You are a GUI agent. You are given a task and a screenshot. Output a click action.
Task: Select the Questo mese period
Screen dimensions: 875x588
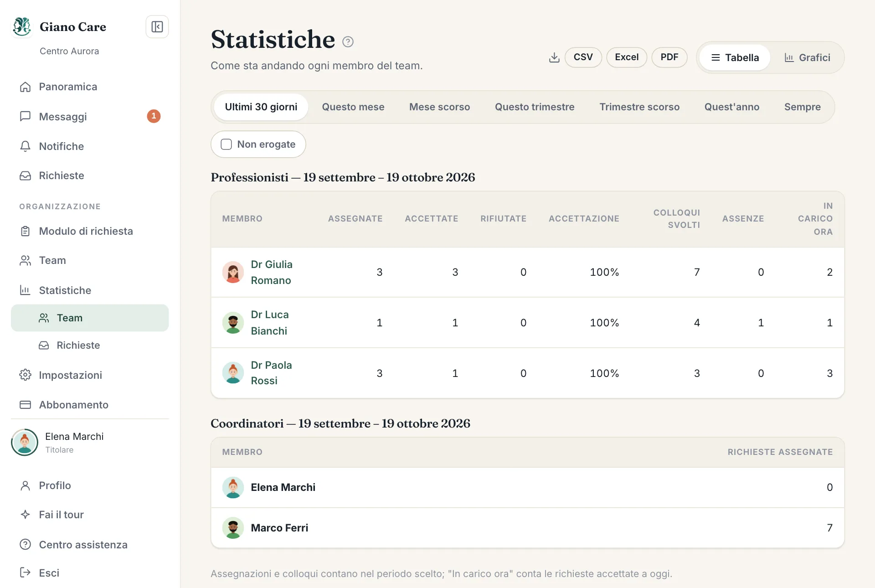tap(353, 107)
